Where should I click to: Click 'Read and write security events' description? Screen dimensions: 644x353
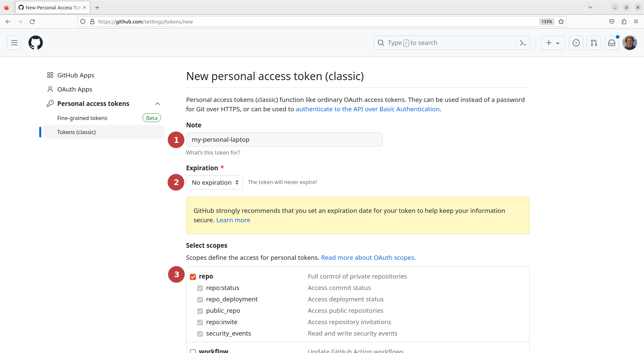[x=353, y=333]
